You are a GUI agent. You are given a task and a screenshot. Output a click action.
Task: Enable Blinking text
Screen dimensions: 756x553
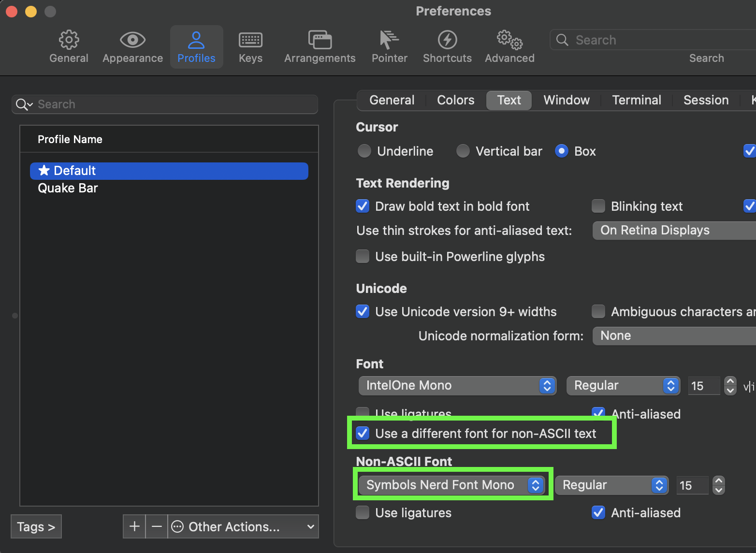click(598, 206)
